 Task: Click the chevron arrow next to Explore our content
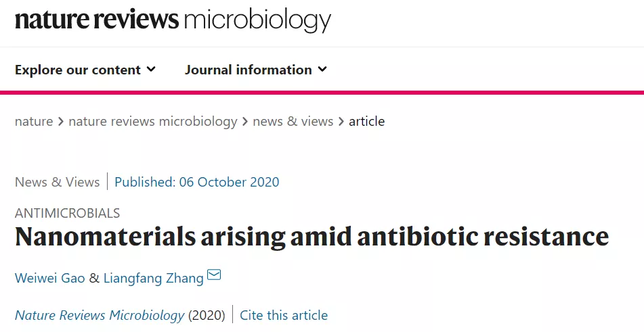(151, 69)
